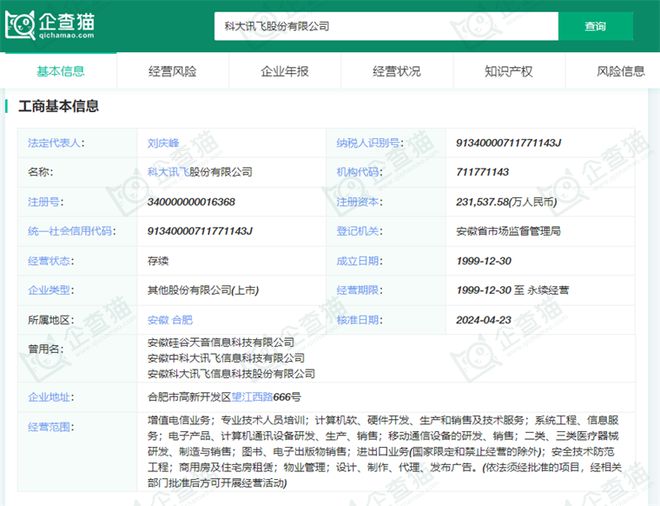Click former name 安徽中科大讯飞信息科技有限公司

point(226,358)
